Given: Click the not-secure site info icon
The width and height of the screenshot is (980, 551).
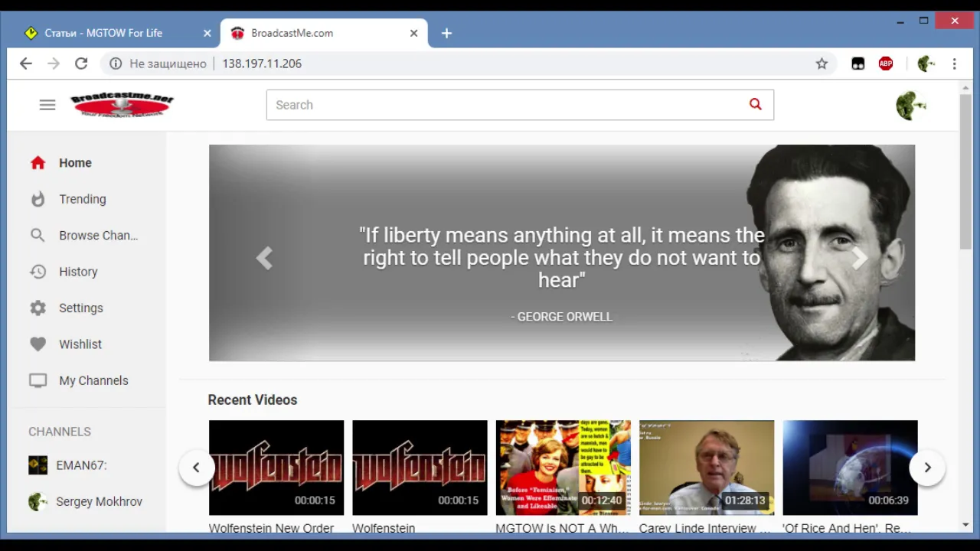Looking at the screenshot, I should (x=116, y=64).
